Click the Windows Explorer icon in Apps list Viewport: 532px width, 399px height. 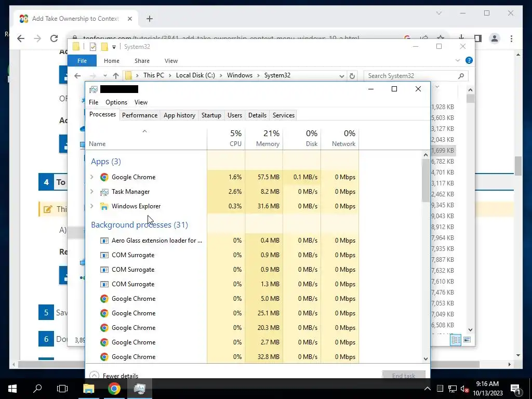click(x=104, y=206)
